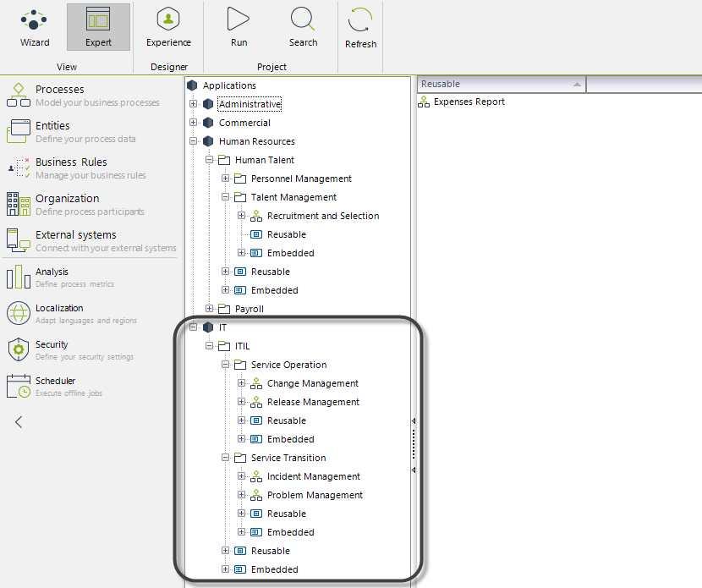This screenshot has width=702, height=588.
Task: Expand the Payroll folder
Action: pos(209,309)
